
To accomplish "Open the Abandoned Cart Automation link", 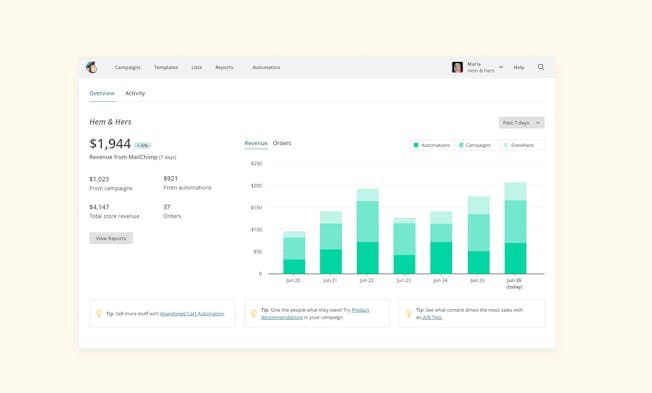I will [x=192, y=314].
